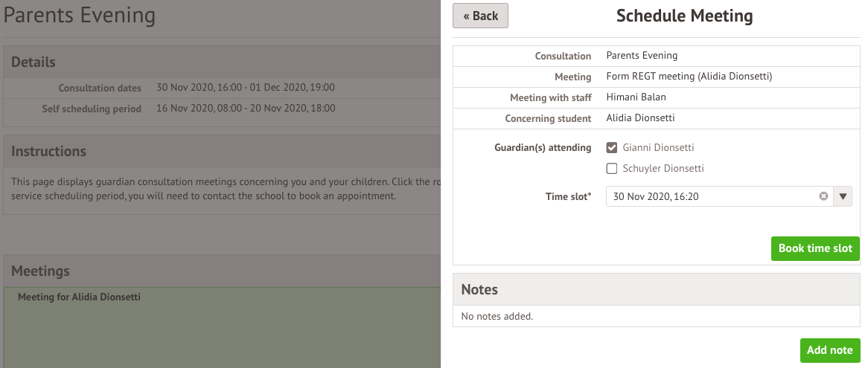Click the "No notes added." text

click(497, 316)
